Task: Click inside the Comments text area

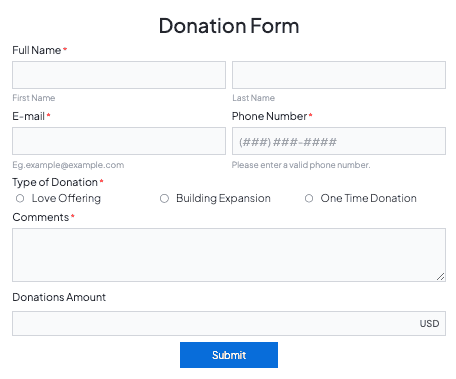Action: pos(229,255)
